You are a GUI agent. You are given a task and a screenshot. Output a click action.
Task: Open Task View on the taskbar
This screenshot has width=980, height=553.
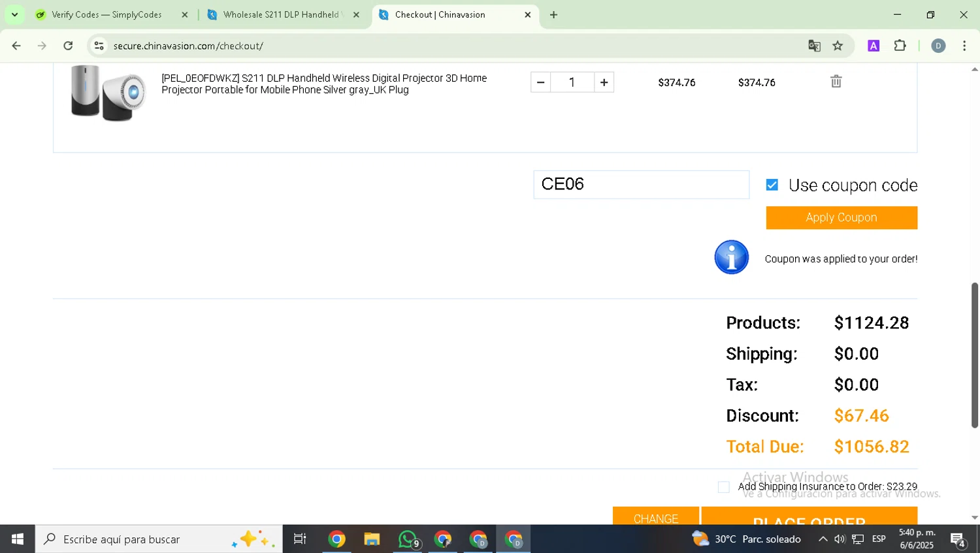(300, 539)
